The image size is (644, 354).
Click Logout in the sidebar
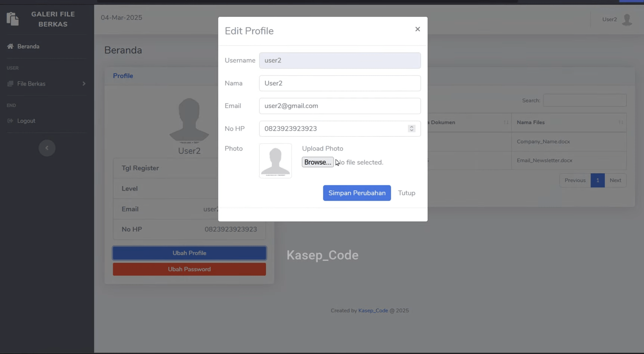(26, 121)
